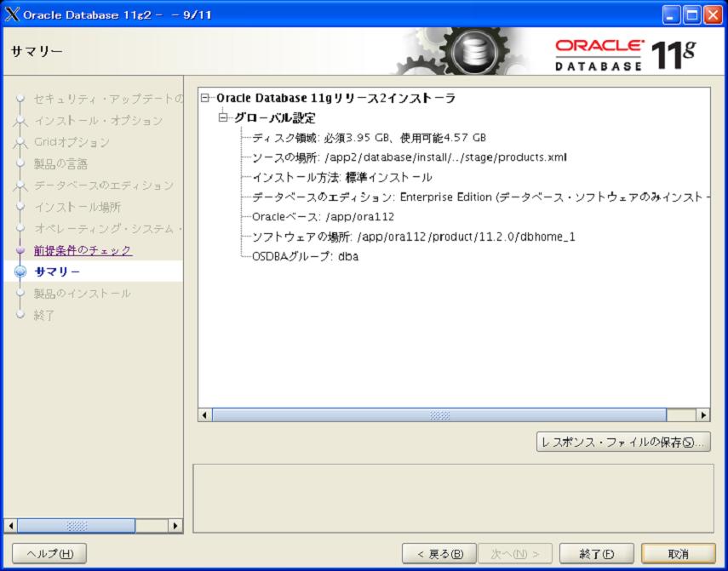The image size is (728, 571).
Task: Maximize the installer window
Action: (691, 14)
